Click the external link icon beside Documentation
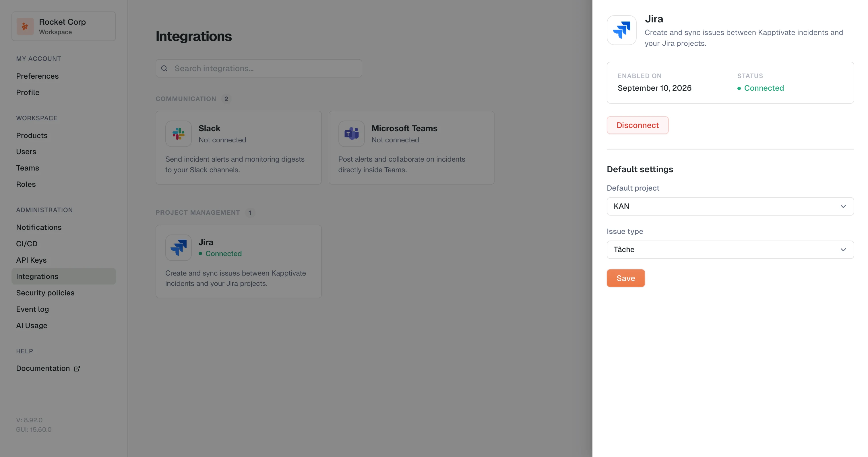The image size is (868, 457). tap(77, 368)
